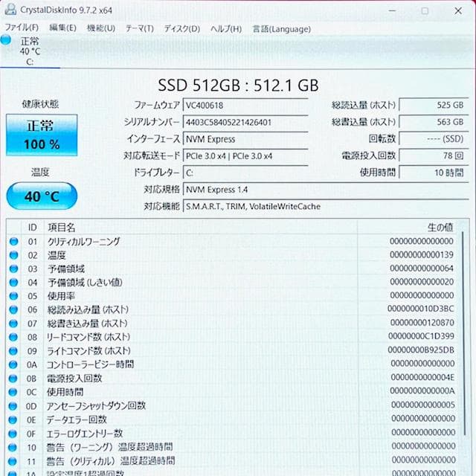Click the 正常 100 % health status button

42,135
